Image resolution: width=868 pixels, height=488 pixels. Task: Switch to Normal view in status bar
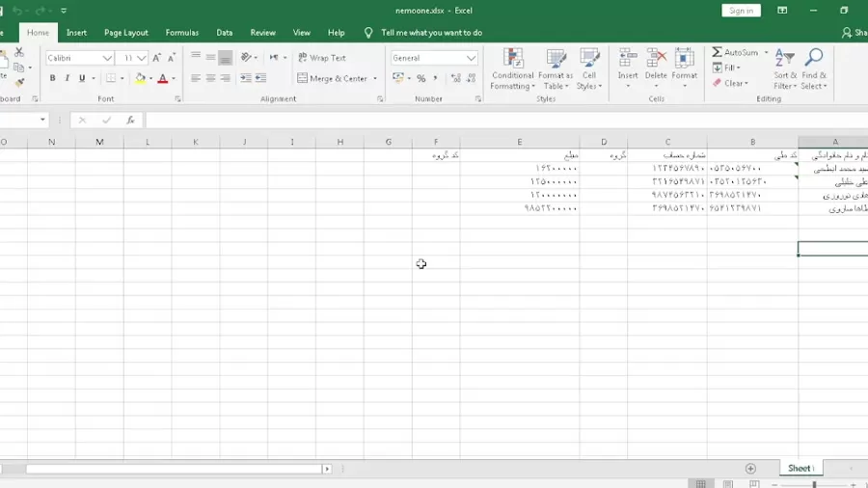(701, 484)
